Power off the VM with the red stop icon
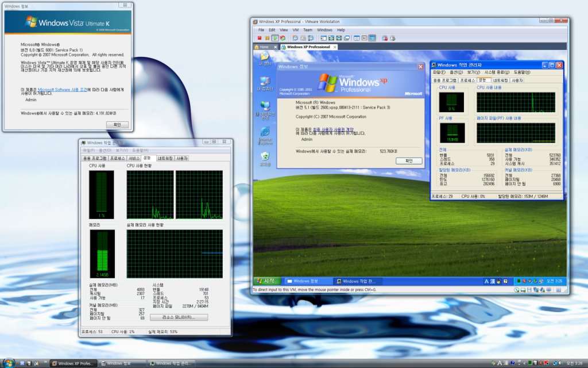 click(x=259, y=38)
